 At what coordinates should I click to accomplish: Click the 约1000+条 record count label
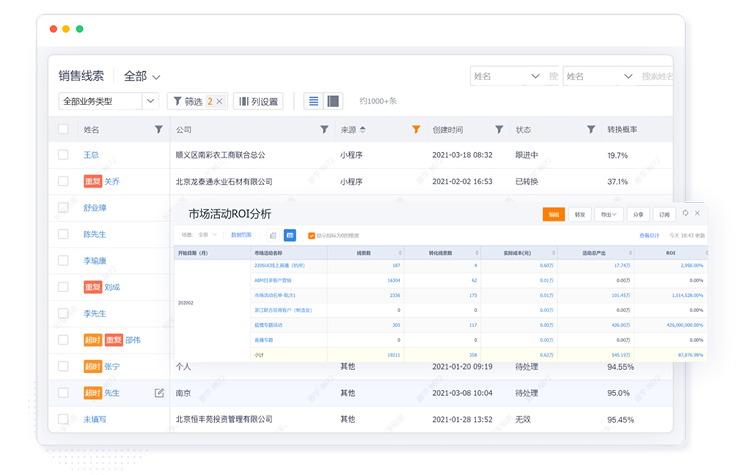coord(378,101)
